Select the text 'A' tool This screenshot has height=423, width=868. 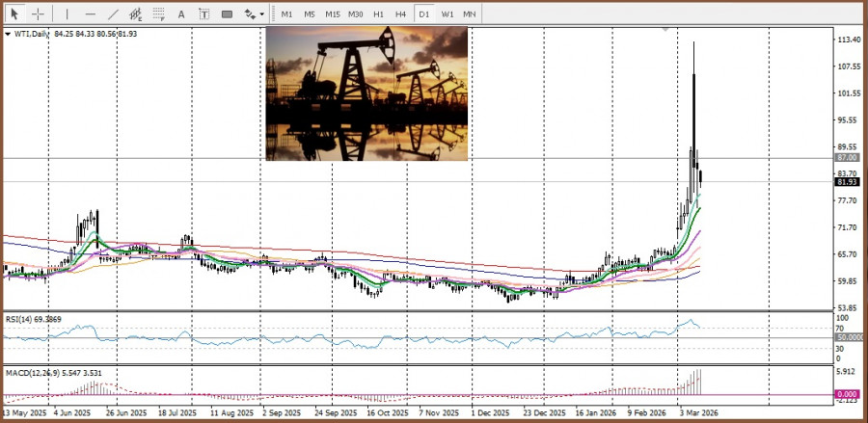tap(181, 14)
